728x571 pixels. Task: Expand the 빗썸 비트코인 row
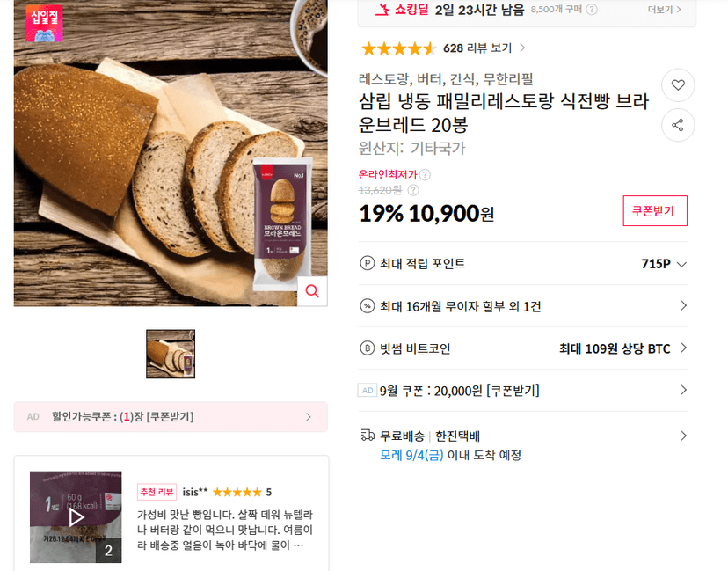click(x=523, y=348)
